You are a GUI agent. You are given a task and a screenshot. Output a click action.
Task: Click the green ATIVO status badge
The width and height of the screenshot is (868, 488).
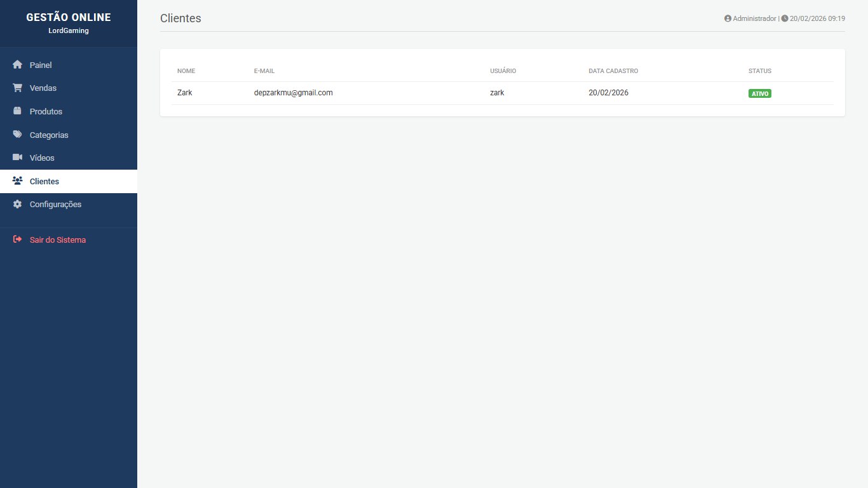(759, 93)
